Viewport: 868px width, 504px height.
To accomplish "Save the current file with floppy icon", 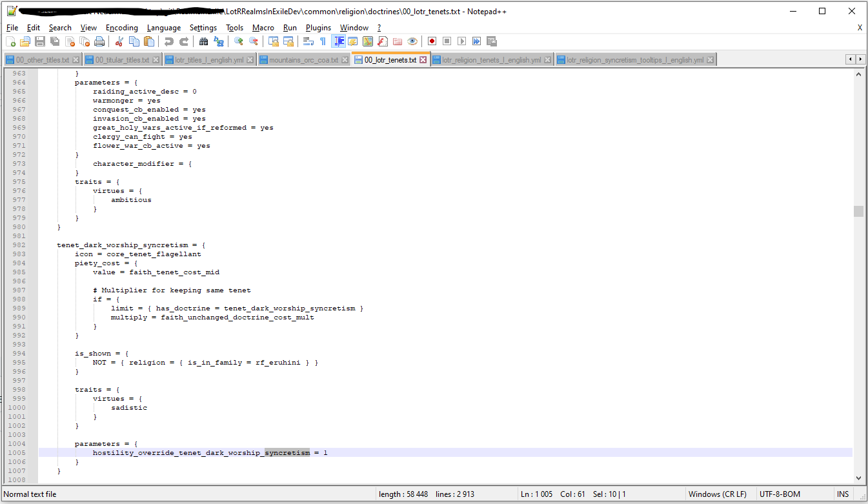I will [40, 41].
